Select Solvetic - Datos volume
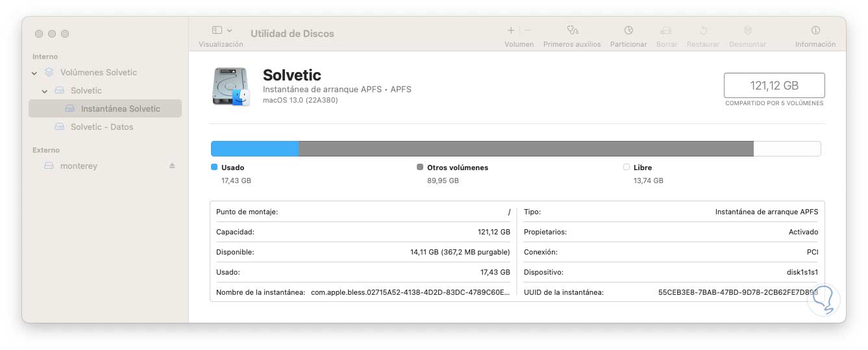 point(102,127)
